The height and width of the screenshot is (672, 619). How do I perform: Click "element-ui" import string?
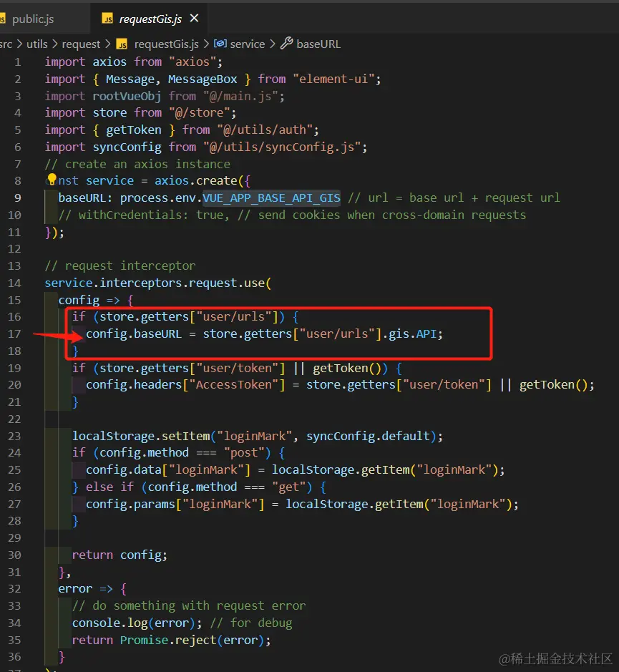333,79
